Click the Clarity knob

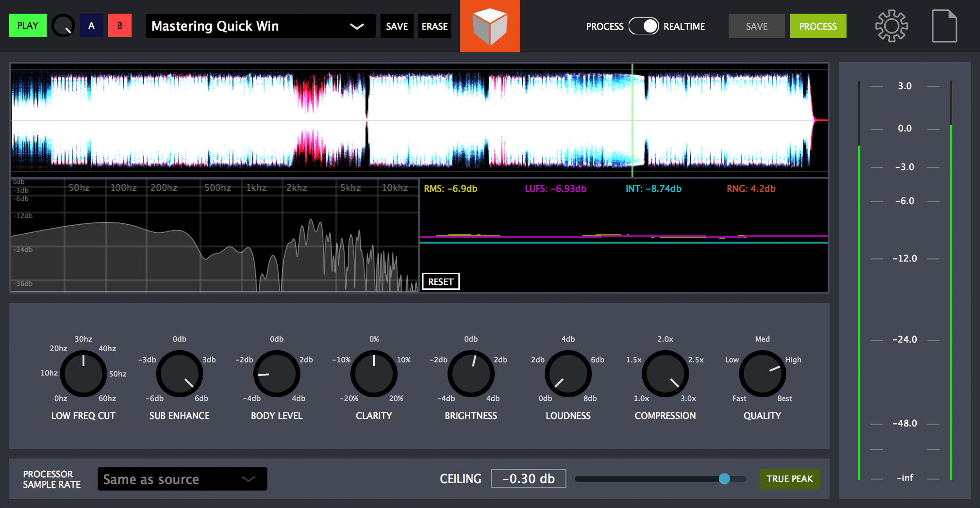374,374
